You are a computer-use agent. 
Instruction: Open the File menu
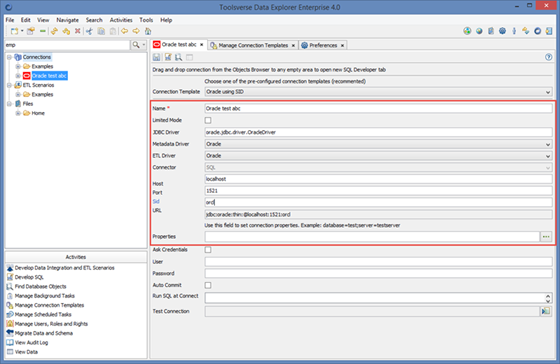pos(10,20)
